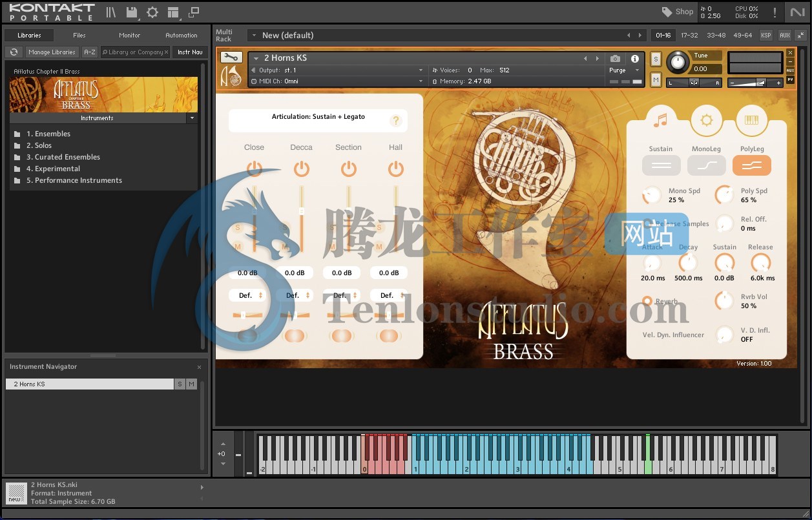Screen dimensions: 812x520
Task: Open the music note articulation page
Action: click(x=660, y=120)
